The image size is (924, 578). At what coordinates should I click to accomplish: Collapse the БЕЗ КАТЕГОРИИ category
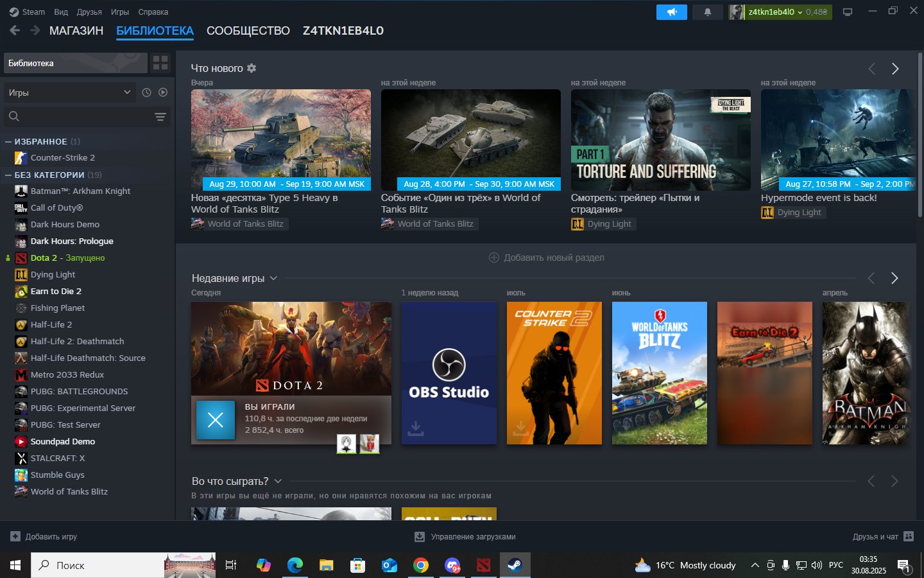pyautogui.click(x=8, y=175)
